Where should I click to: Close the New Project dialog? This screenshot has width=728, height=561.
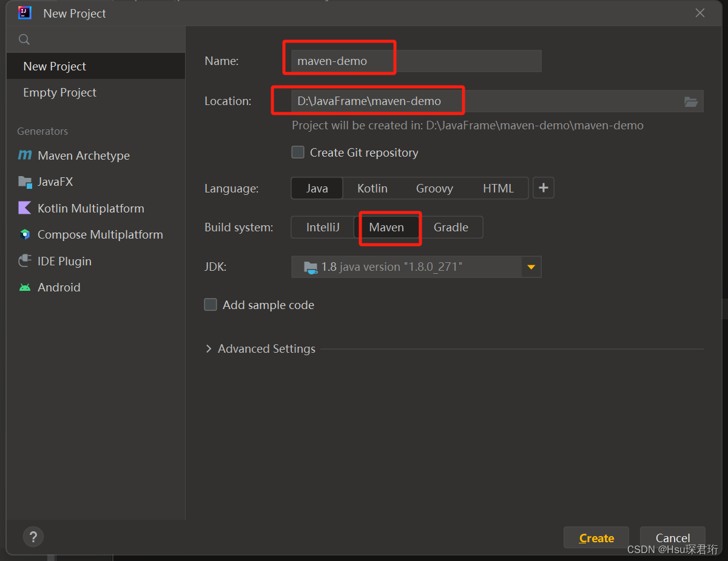click(x=700, y=13)
